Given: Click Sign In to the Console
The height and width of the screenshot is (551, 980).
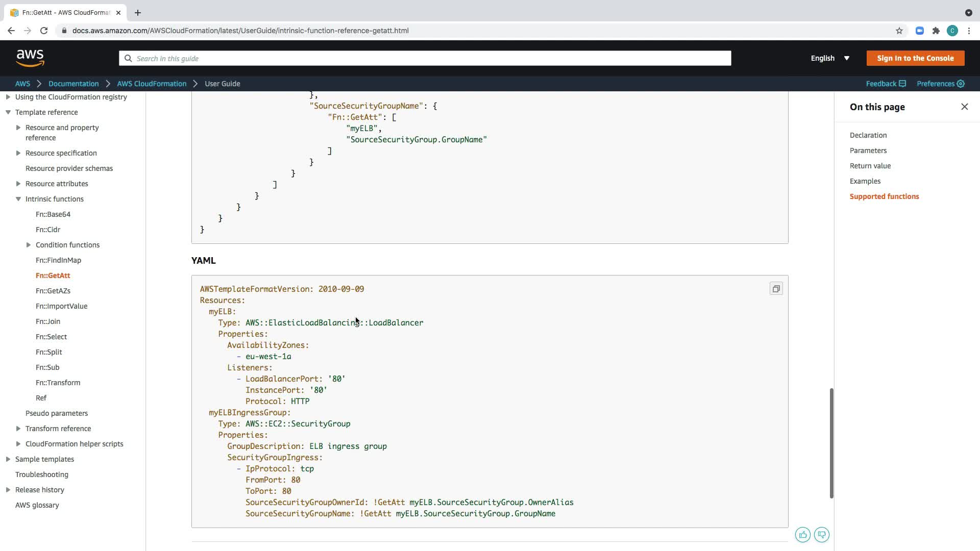Looking at the screenshot, I should (915, 58).
